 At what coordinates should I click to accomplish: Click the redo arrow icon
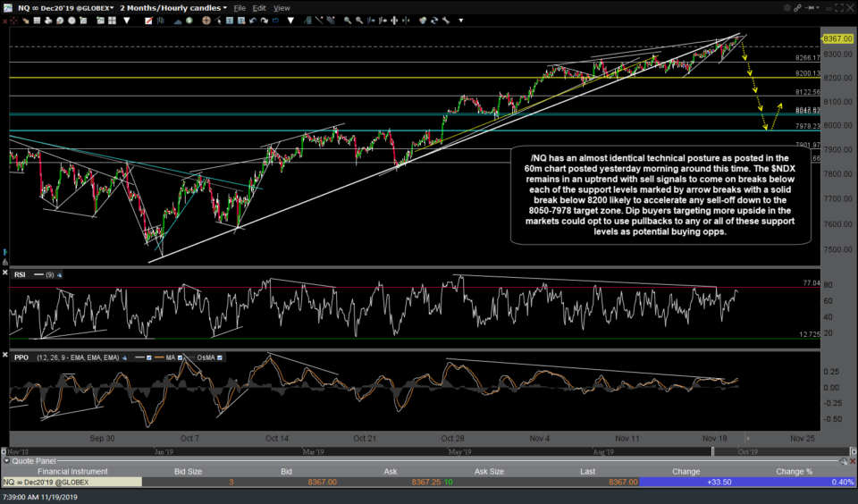coord(265,21)
